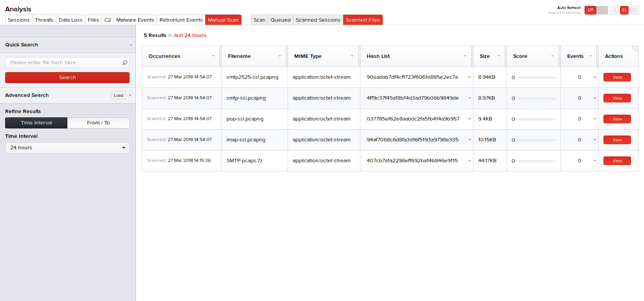Screen dimensions: 644x301
Task: Click the Occurrences column sort arrow
Action: (213, 56)
